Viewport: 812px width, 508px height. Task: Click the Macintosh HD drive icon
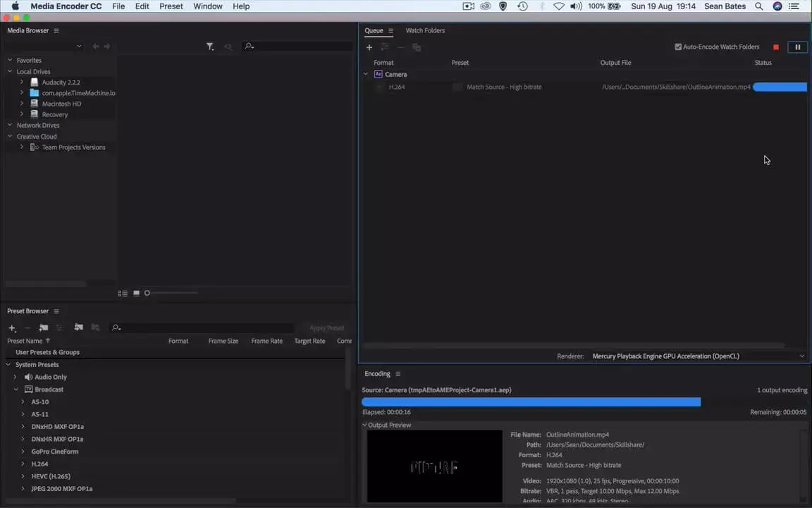click(34, 104)
